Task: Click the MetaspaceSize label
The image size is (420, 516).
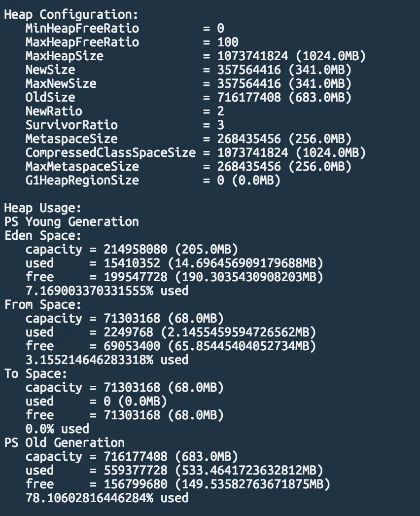Action: coord(71,139)
